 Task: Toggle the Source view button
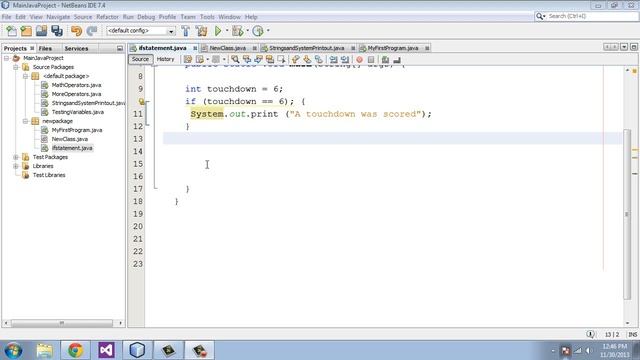(x=140, y=59)
